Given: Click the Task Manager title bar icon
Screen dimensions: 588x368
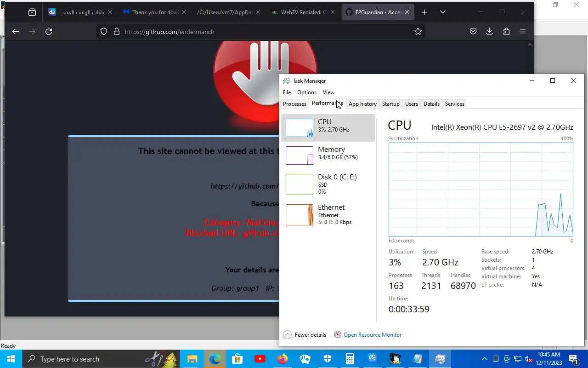Looking at the screenshot, I should pyautogui.click(x=287, y=81).
